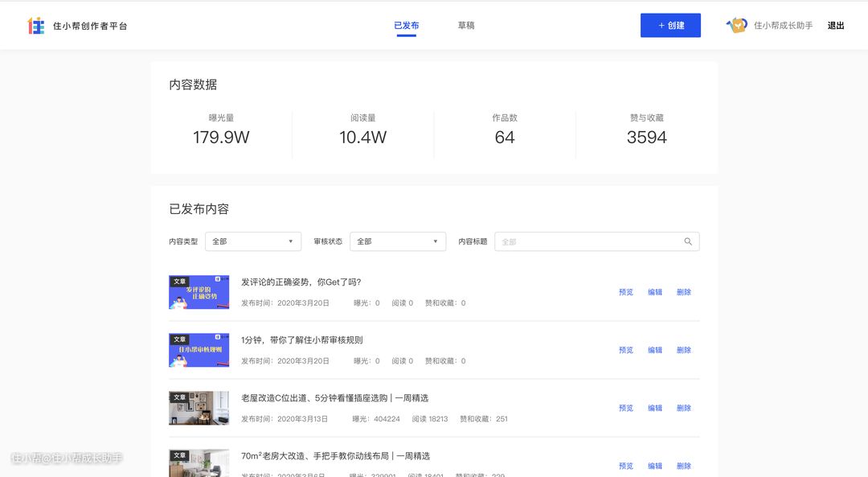Expand the 审核状态 dropdown

click(398, 241)
